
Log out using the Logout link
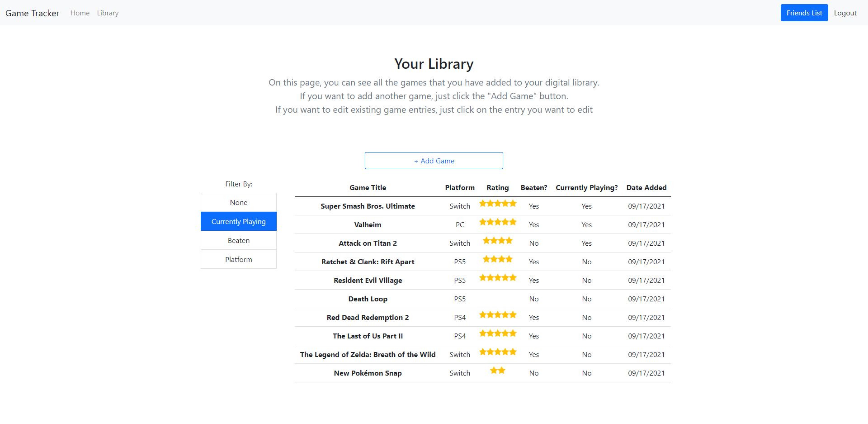pos(845,13)
